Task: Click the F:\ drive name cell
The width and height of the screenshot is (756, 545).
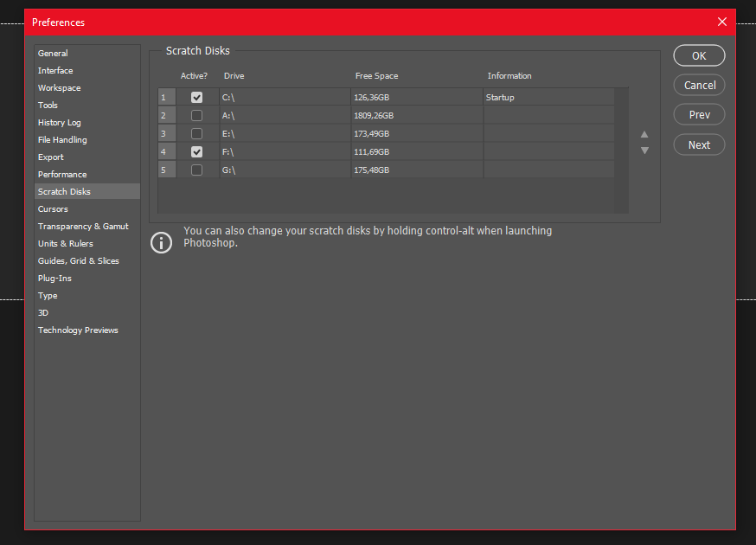Action: click(x=285, y=152)
